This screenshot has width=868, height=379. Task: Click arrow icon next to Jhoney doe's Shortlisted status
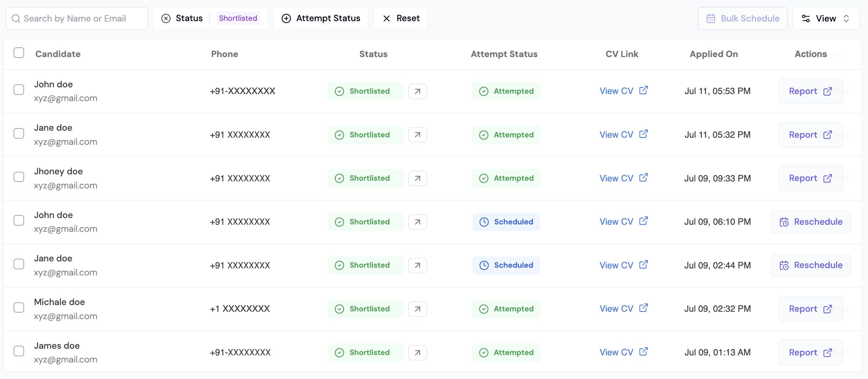417,178
